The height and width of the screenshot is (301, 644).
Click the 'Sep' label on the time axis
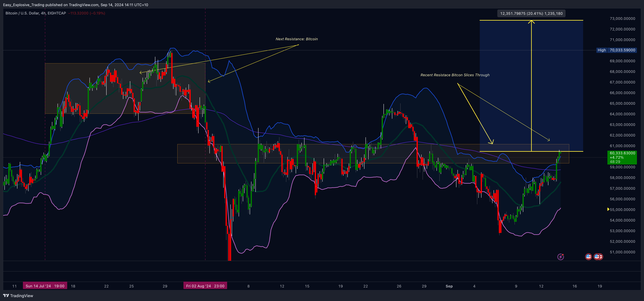click(x=449, y=286)
